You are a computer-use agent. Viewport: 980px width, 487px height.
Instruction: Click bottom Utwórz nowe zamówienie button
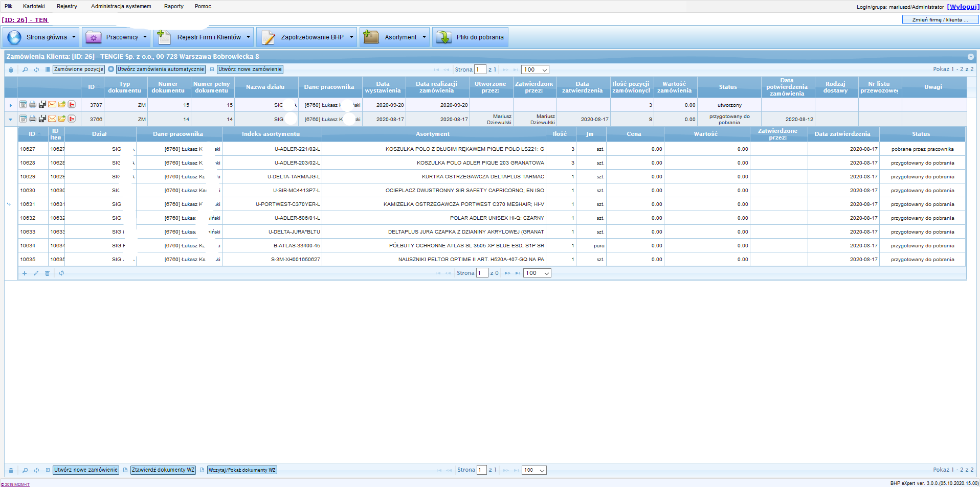click(86, 470)
